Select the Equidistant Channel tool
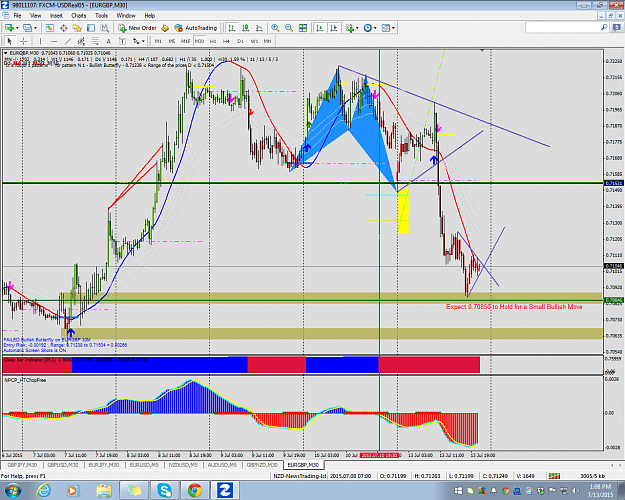The image size is (625, 500). [x=81, y=41]
